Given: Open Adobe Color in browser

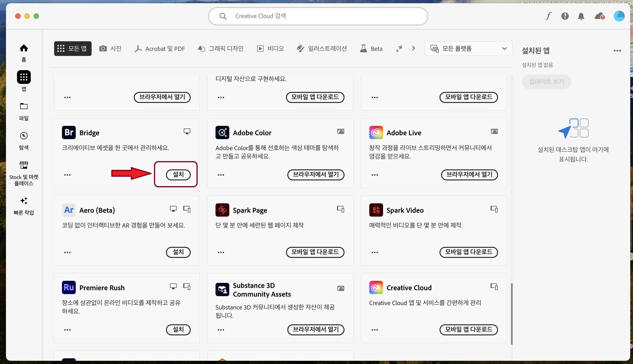Looking at the screenshot, I should point(316,175).
